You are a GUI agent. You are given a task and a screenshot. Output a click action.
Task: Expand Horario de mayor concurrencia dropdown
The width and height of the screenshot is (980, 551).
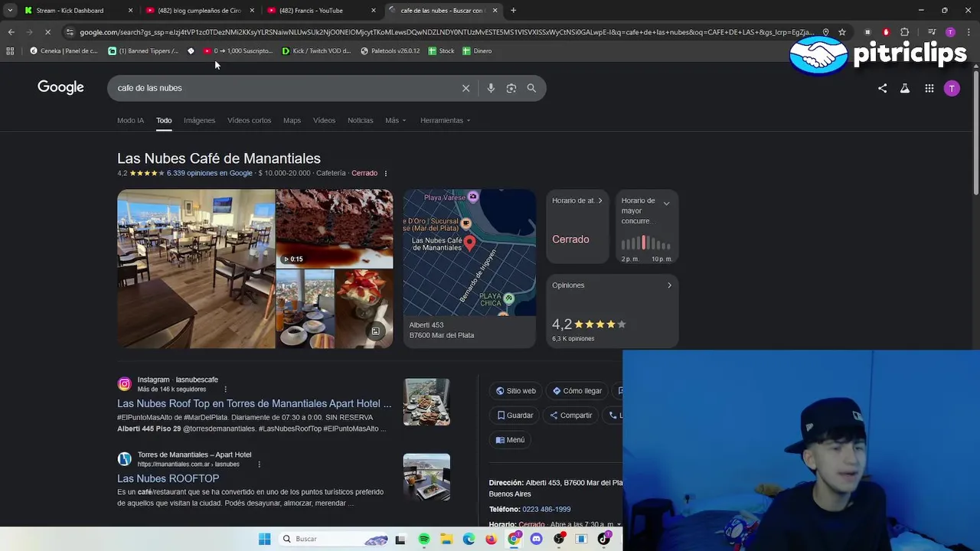click(666, 204)
